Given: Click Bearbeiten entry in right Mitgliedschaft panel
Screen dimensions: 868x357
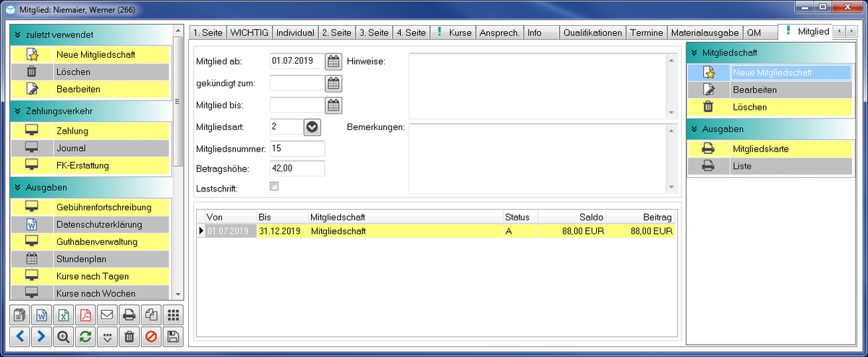Looking at the screenshot, I should coord(771,90).
